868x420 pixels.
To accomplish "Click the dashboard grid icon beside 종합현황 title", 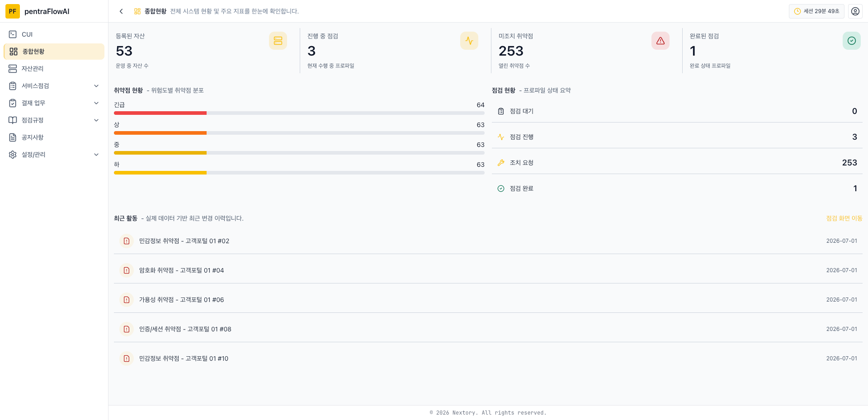I will [x=137, y=11].
